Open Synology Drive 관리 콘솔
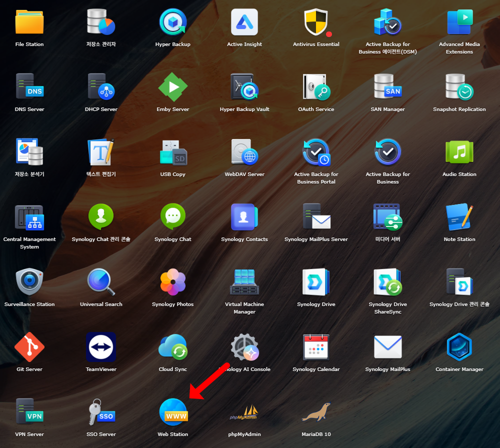This screenshot has height=448, width=500. [x=459, y=282]
